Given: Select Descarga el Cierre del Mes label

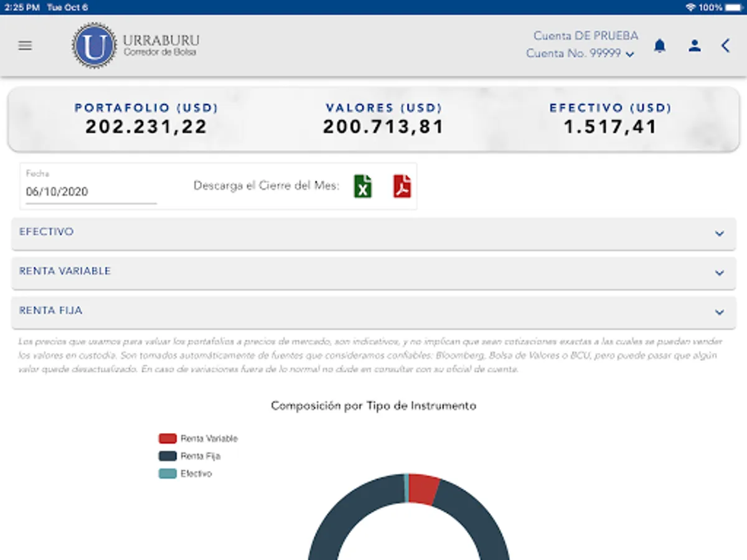Looking at the screenshot, I should point(266,185).
